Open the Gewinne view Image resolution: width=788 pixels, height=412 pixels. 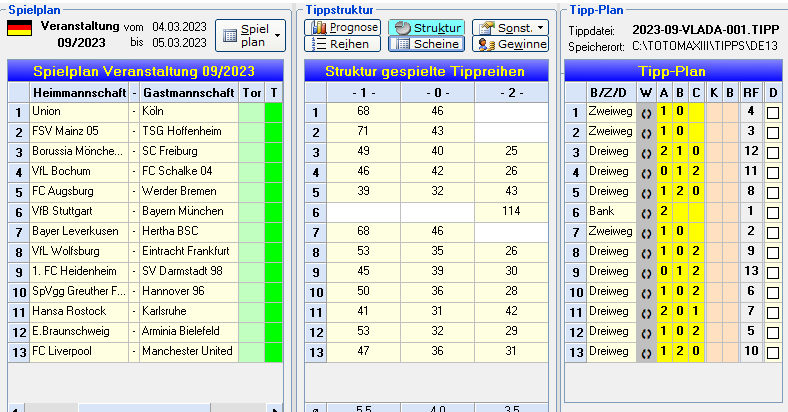(510, 44)
